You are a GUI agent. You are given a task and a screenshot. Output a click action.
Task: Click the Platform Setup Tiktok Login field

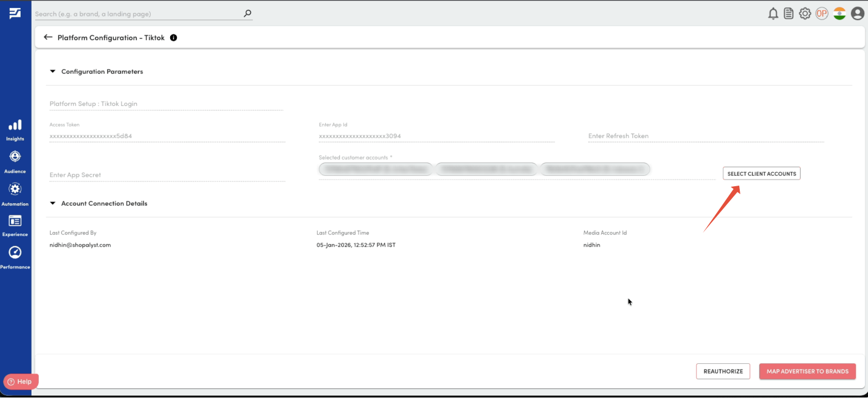[x=166, y=103]
